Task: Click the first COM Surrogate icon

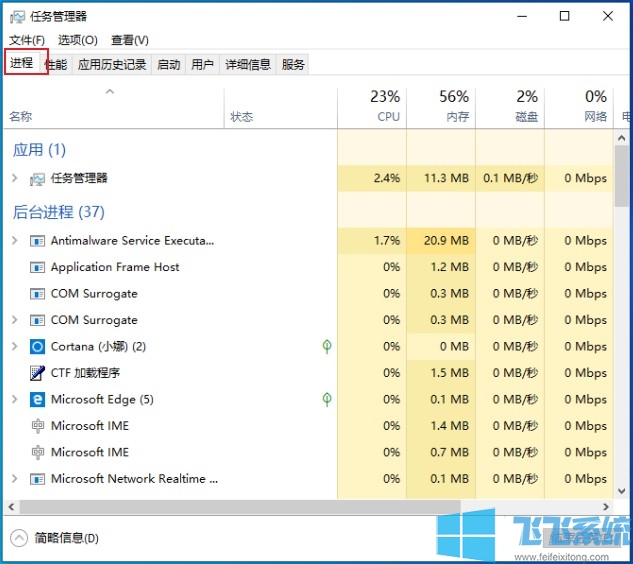Action: [37, 294]
